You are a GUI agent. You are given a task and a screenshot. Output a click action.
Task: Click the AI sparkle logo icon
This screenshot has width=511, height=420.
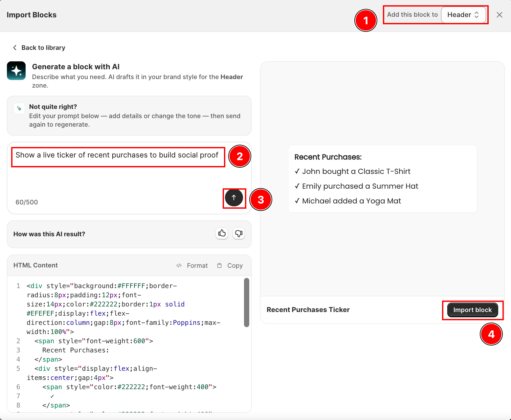click(x=16, y=71)
